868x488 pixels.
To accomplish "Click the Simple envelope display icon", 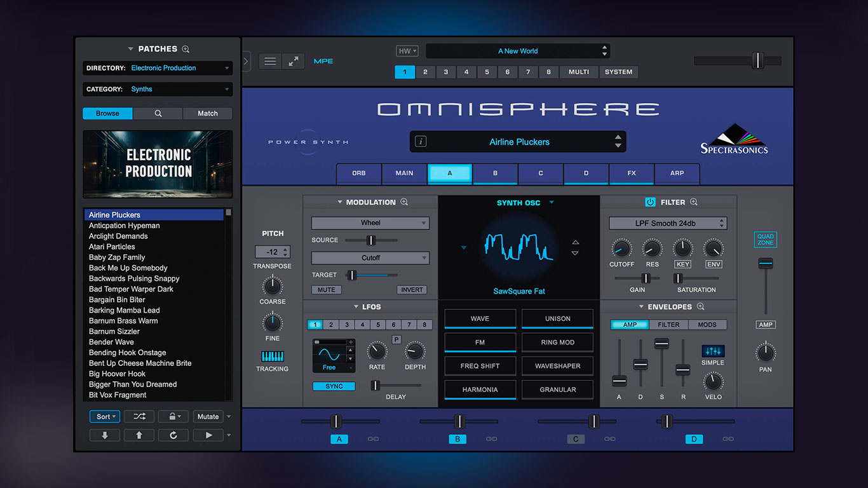I will pos(713,351).
